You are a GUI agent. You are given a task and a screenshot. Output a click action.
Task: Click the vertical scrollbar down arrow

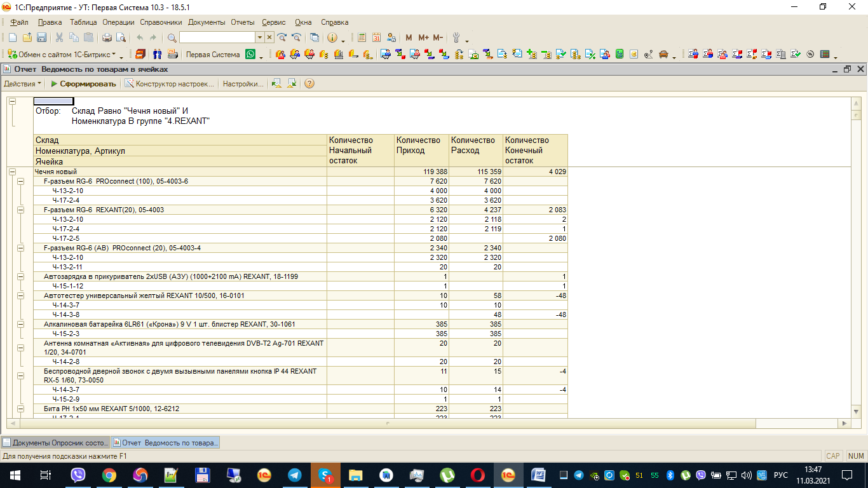point(856,410)
